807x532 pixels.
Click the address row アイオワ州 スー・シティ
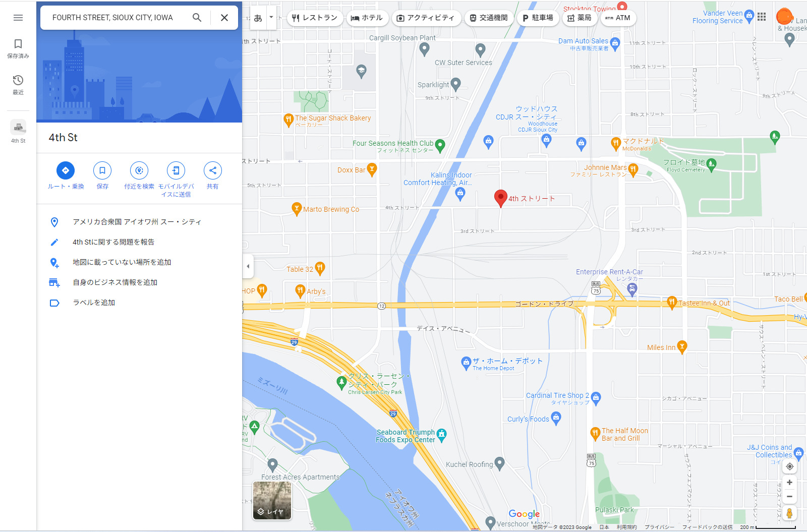tap(139, 222)
